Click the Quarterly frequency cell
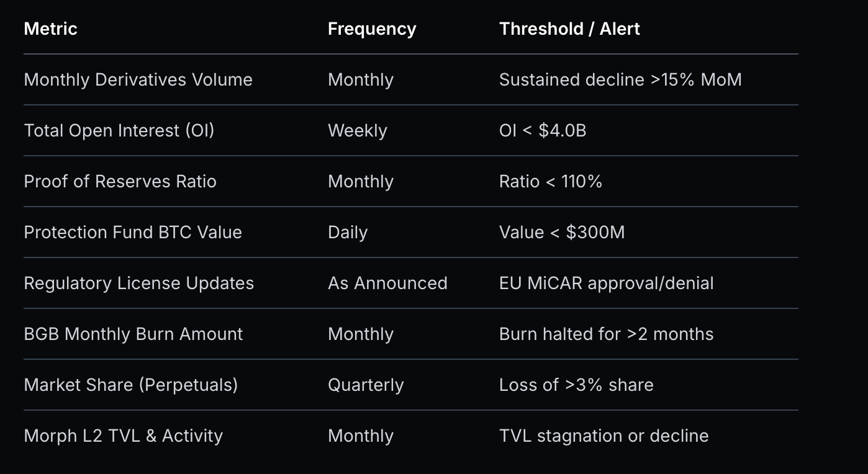 click(x=365, y=385)
